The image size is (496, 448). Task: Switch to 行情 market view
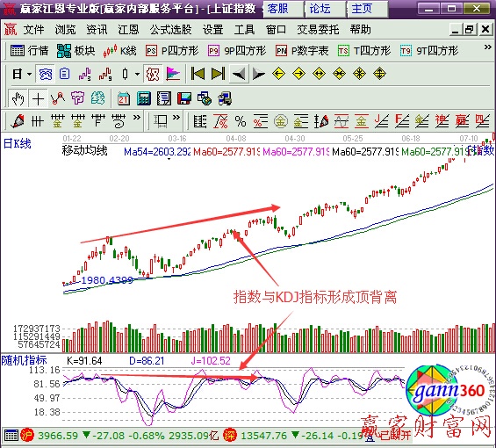[x=30, y=51]
